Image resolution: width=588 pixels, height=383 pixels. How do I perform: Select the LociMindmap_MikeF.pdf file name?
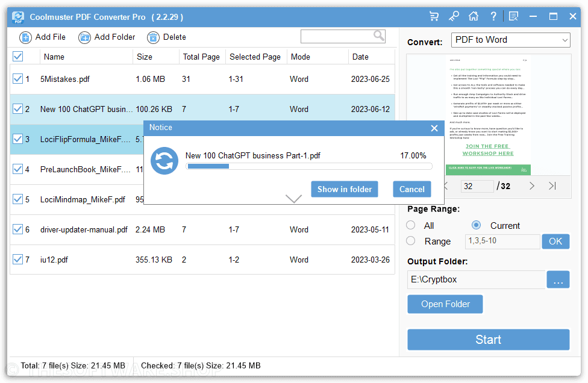pos(83,199)
